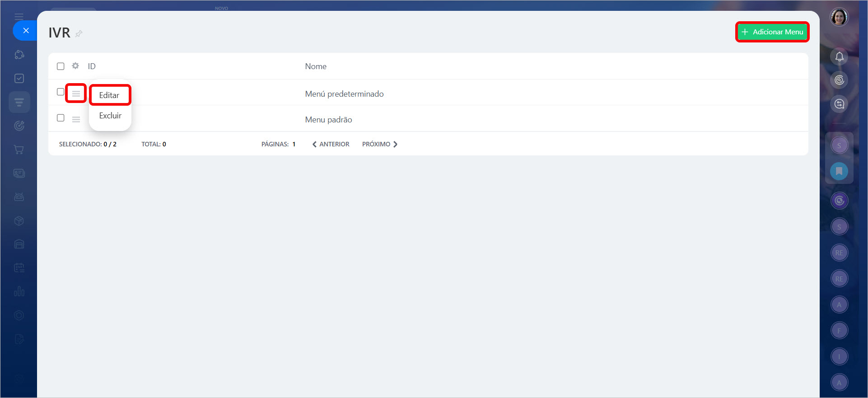Image resolution: width=868 pixels, height=398 pixels.
Task: Open the tasks checkbox icon in sidebar
Action: click(x=19, y=78)
